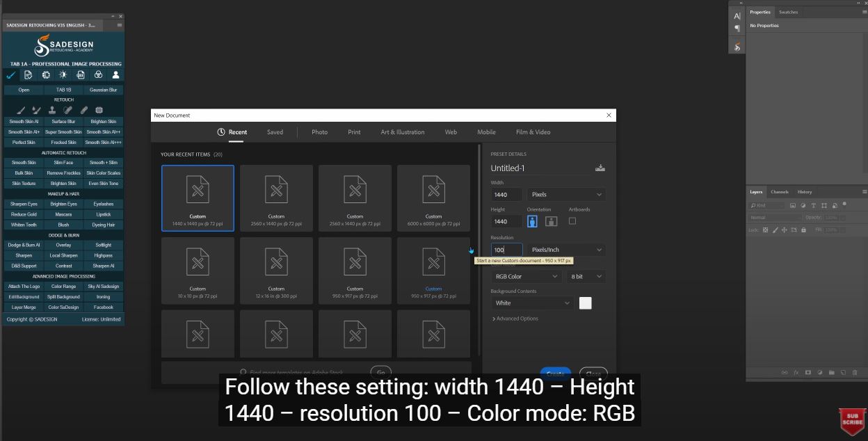Screen dimensions: 868x441
Task: Switch to the Swatches panel tab
Action: (x=788, y=12)
